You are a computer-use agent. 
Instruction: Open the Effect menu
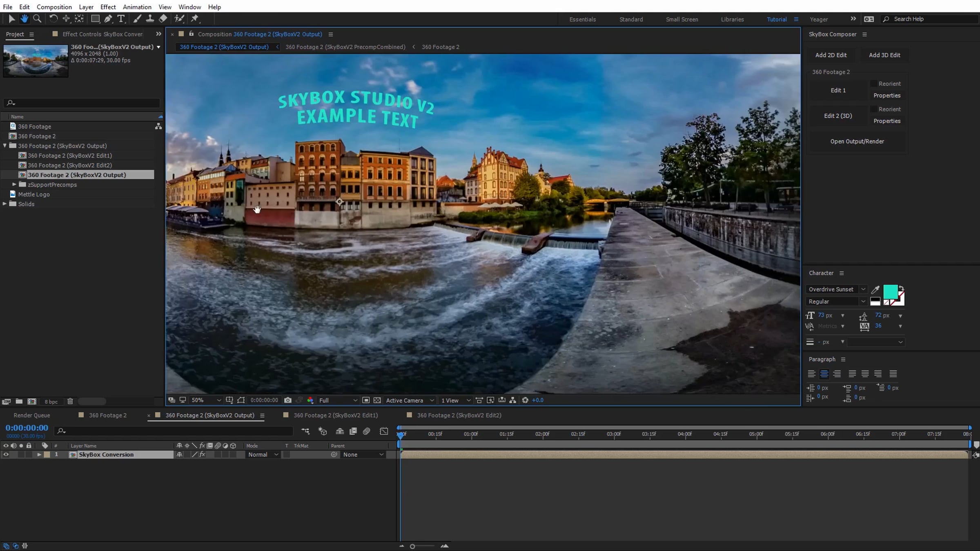click(x=108, y=7)
